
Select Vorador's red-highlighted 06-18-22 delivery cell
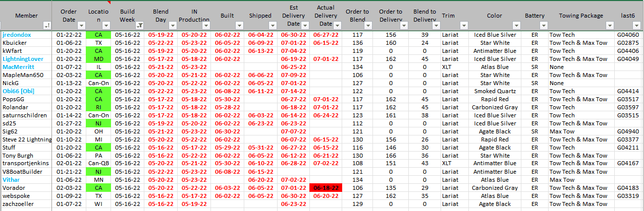(326, 188)
